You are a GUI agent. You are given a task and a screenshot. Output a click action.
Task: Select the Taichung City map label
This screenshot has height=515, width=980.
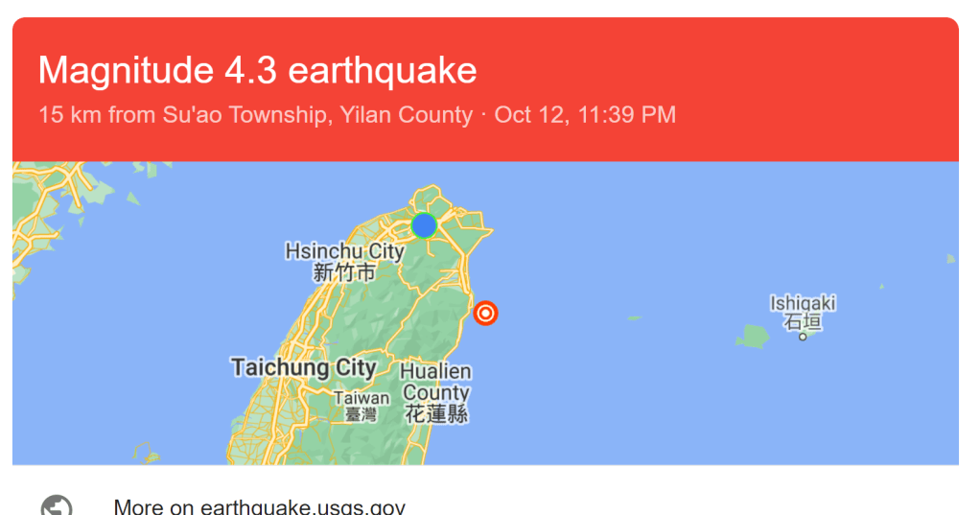303,367
